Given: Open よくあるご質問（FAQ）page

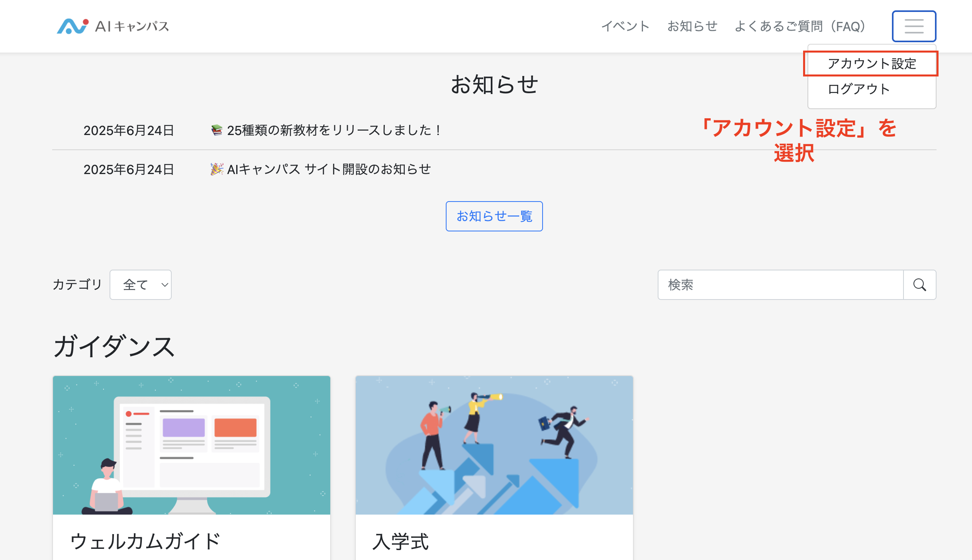Looking at the screenshot, I should point(800,26).
